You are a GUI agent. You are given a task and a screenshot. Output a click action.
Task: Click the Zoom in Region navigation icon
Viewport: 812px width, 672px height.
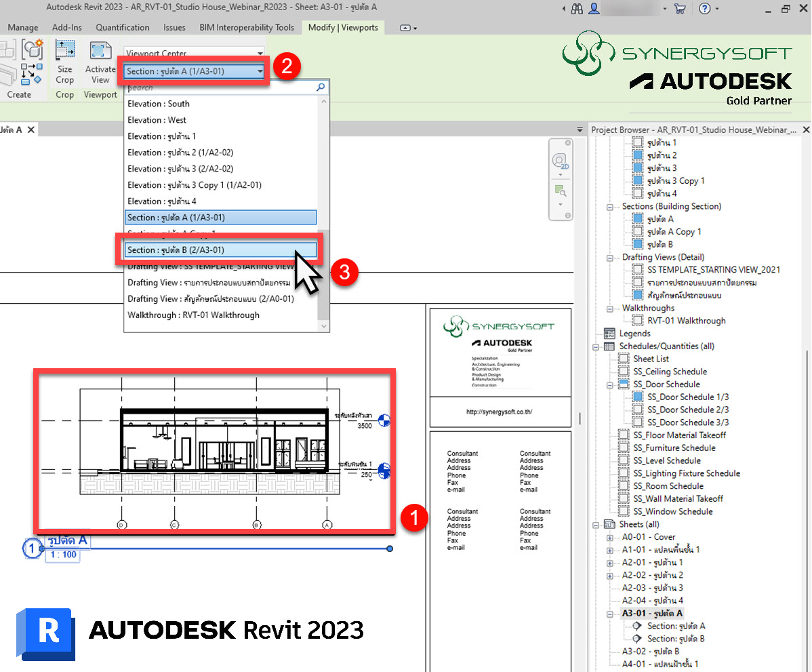pos(560,190)
